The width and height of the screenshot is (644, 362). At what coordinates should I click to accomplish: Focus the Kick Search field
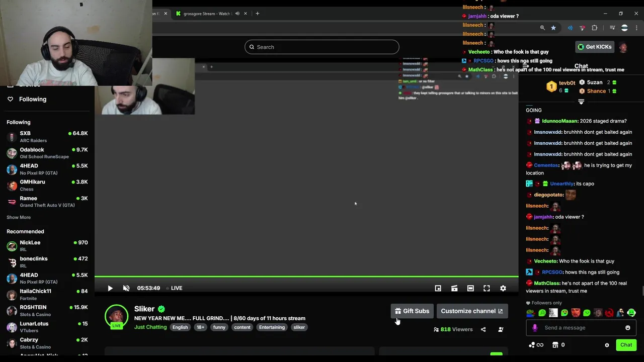point(322,47)
